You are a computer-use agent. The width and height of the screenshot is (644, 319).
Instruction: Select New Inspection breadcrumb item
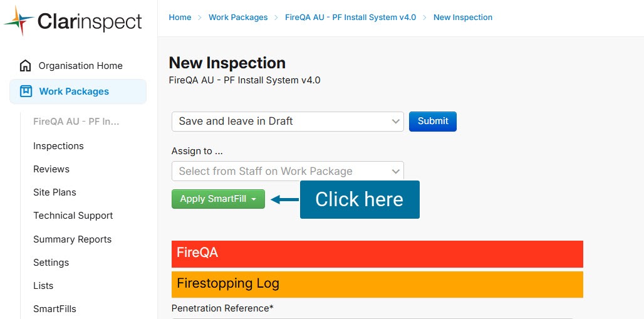tap(463, 18)
